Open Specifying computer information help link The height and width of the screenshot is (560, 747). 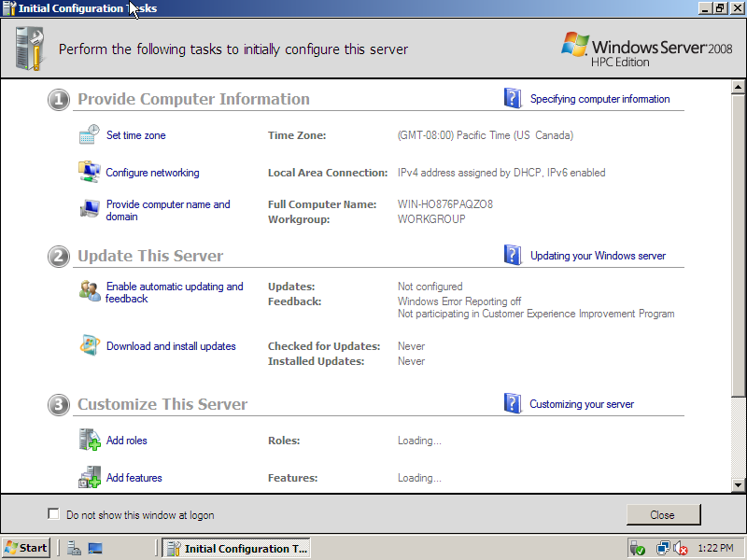[599, 99]
